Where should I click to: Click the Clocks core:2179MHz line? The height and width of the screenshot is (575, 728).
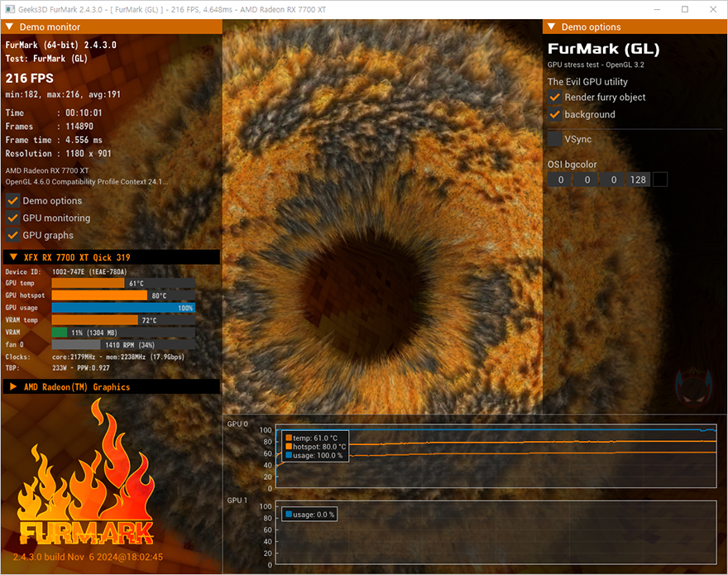click(x=94, y=357)
